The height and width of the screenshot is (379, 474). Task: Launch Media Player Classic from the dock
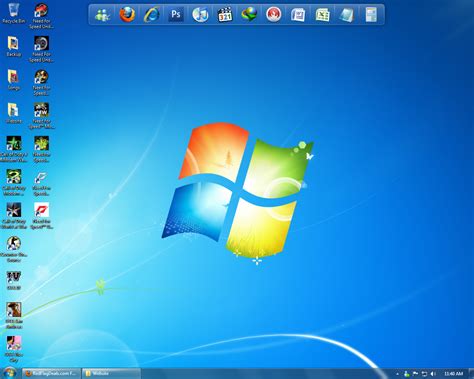225,15
